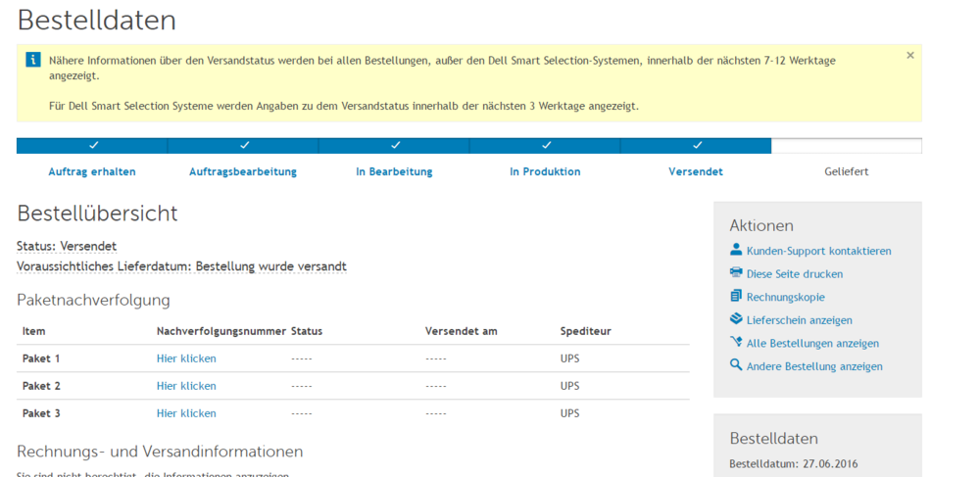Click the person icon for Kunden-Support
Image resolution: width=980 pixels, height=477 pixels.
pyautogui.click(x=736, y=250)
